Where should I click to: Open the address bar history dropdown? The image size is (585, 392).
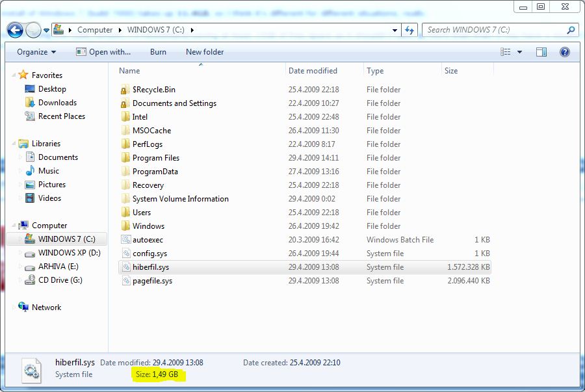395,30
